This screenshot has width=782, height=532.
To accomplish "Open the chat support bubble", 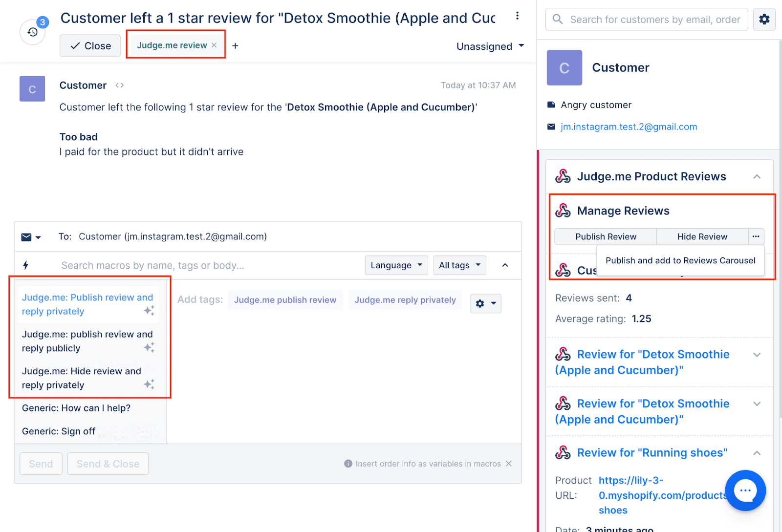I will click(745, 490).
